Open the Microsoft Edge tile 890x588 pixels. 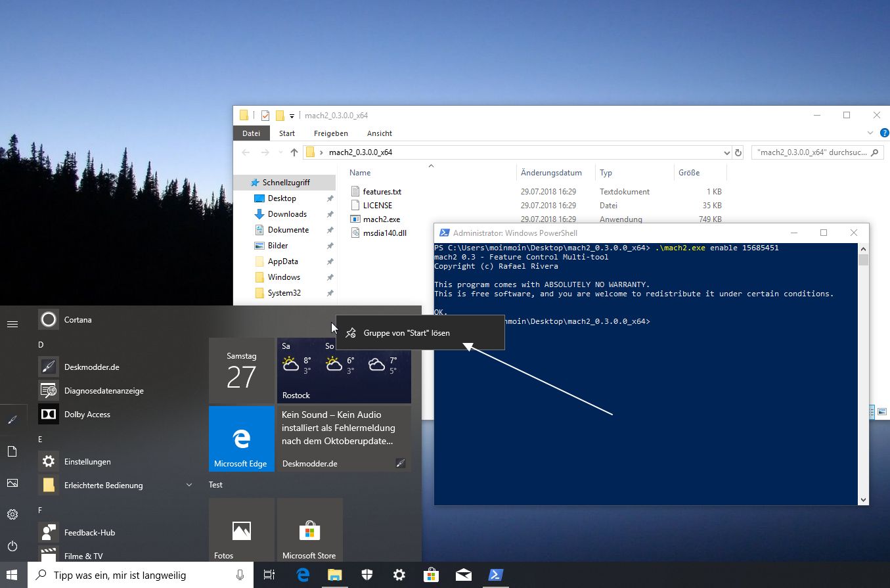click(242, 439)
